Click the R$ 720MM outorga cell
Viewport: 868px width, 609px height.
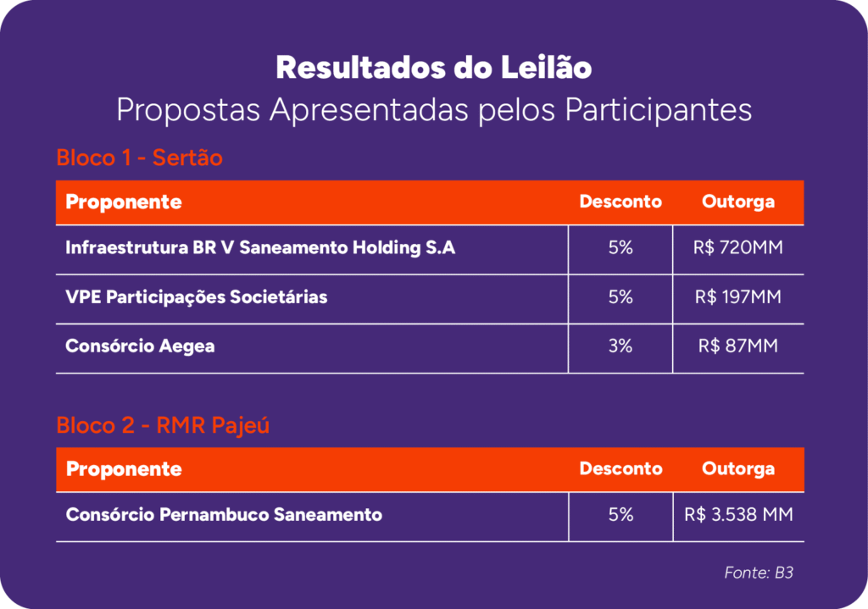point(738,249)
